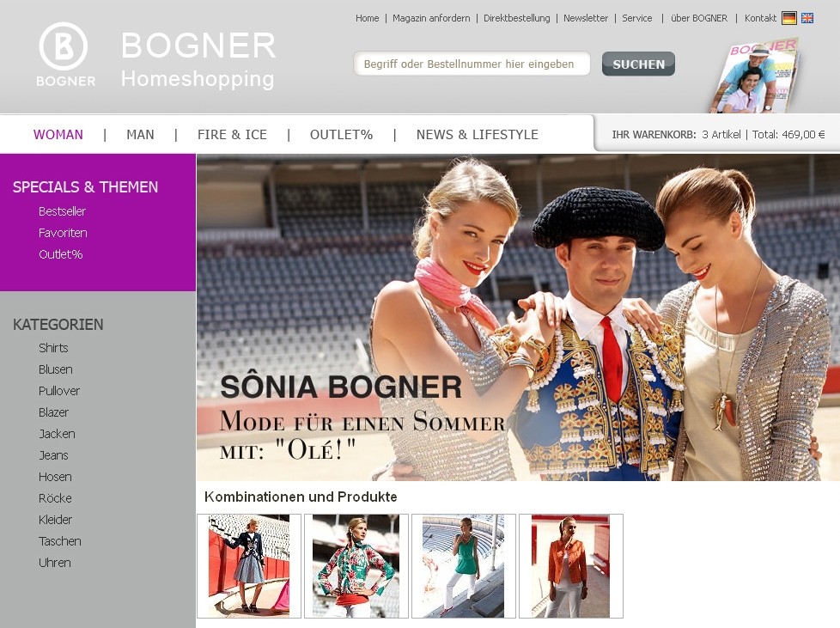Switch language with the German flag

(x=788, y=18)
